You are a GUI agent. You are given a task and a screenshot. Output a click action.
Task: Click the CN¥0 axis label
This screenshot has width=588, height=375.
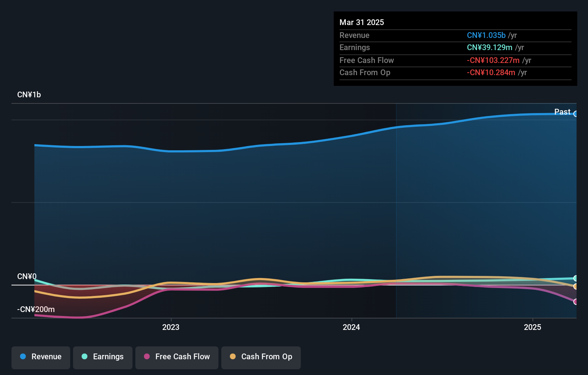pyautogui.click(x=27, y=276)
